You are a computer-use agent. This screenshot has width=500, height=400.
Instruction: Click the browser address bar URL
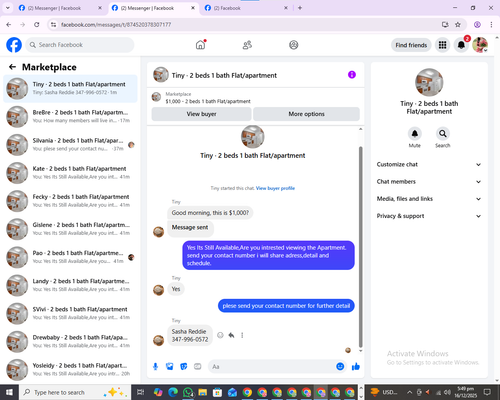[x=116, y=25]
